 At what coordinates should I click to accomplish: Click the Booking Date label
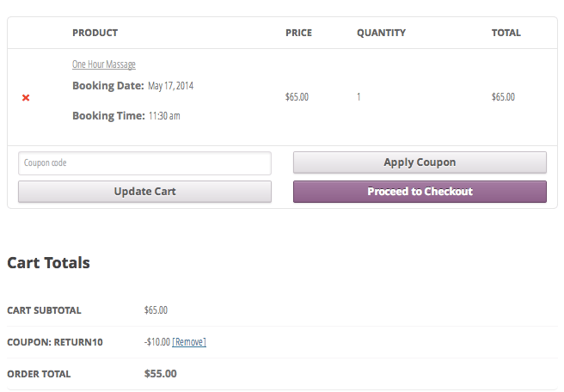tap(108, 86)
